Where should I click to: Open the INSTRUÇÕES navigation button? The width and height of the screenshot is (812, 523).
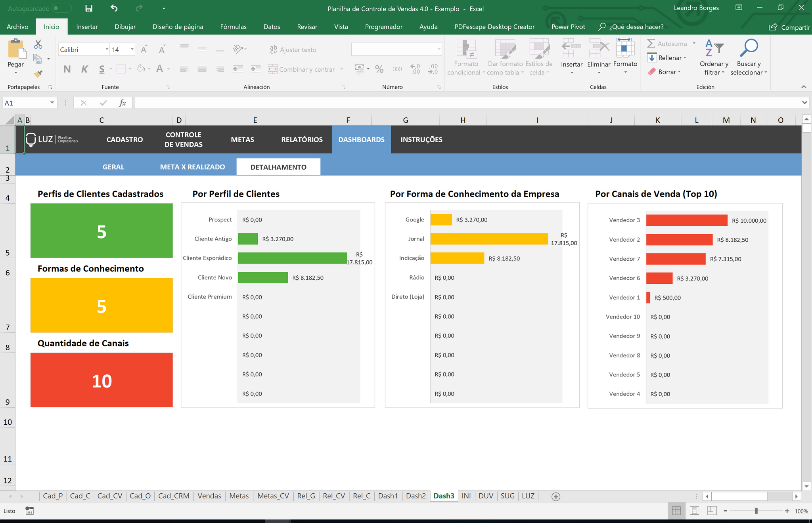(421, 139)
